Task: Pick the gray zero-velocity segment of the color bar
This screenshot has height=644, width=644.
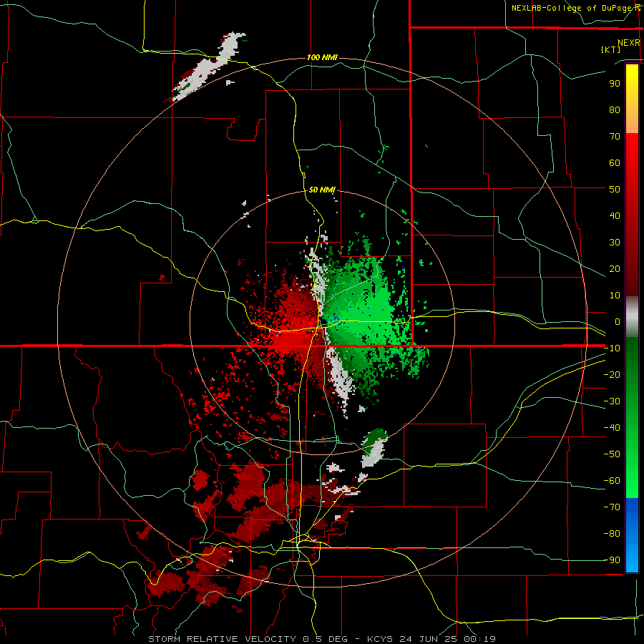Action: click(x=632, y=317)
